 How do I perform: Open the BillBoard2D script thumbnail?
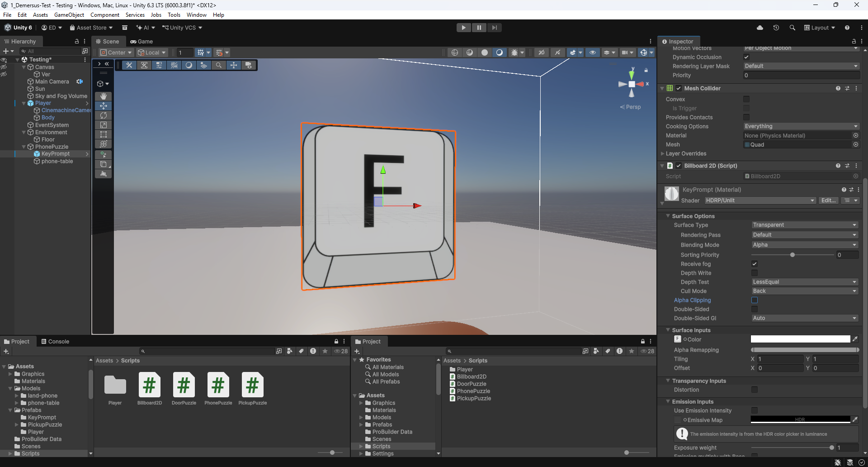click(149, 385)
